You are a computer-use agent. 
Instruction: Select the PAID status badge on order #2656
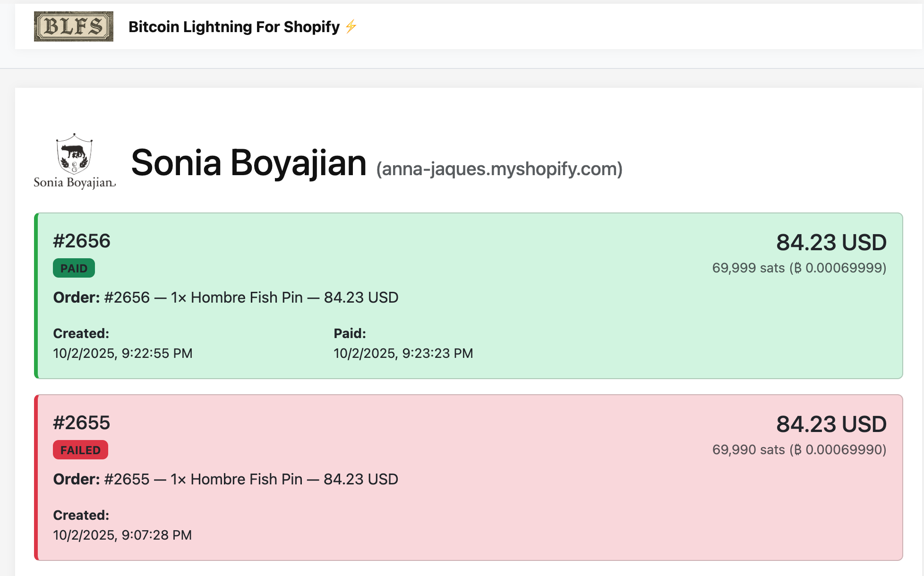pyautogui.click(x=74, y=268)
